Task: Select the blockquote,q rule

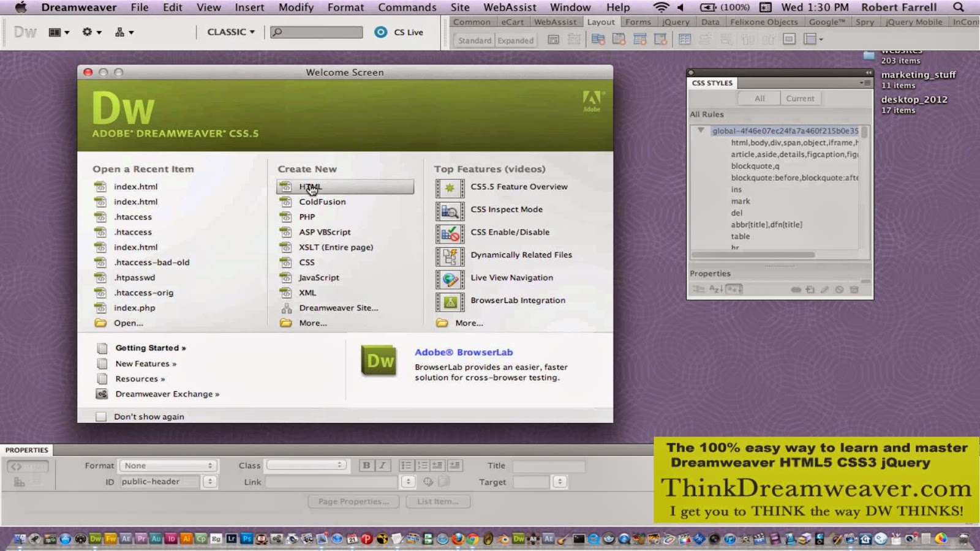Action: [755, 166]
